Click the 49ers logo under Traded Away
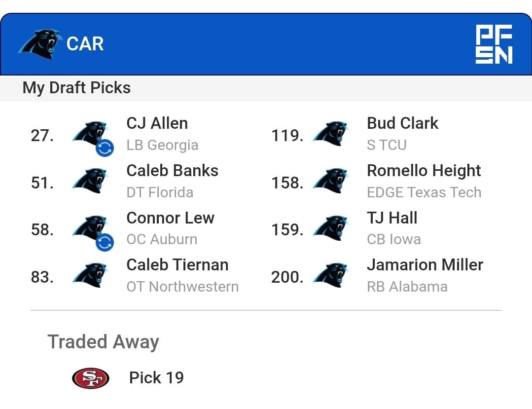The image size is (532, 409). (x=90, y=378)
